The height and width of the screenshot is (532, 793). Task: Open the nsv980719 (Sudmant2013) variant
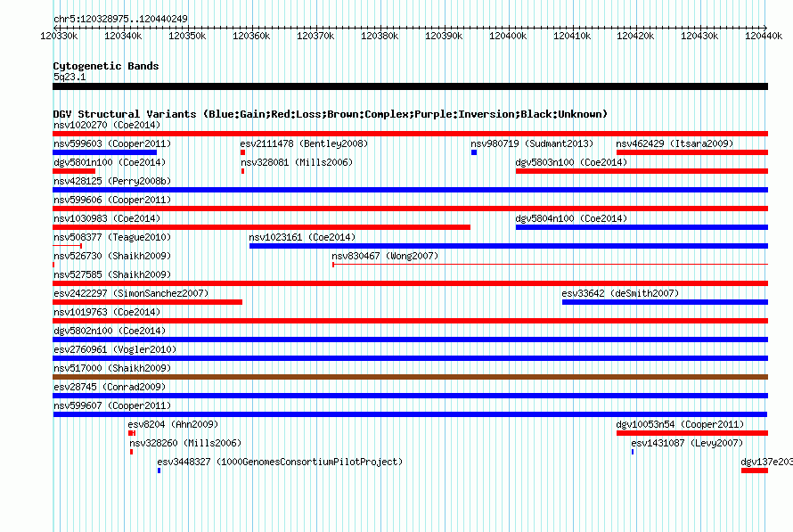coord(532,143)
